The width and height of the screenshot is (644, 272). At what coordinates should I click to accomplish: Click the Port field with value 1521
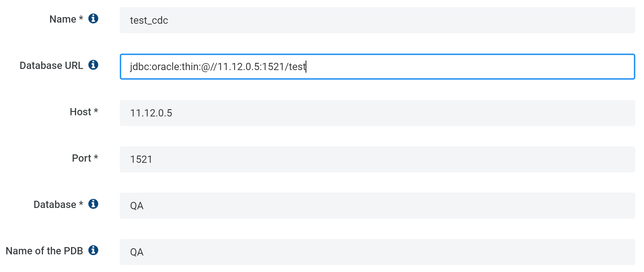[378, 159]
